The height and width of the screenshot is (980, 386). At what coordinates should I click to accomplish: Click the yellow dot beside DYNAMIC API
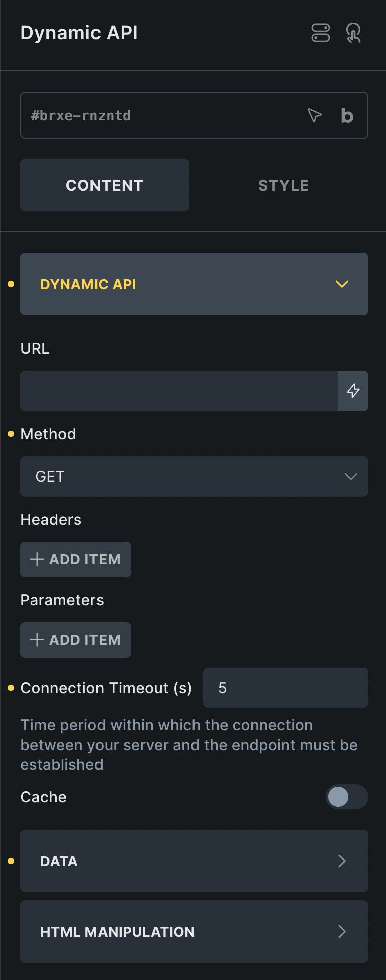[x=9, y=284]
